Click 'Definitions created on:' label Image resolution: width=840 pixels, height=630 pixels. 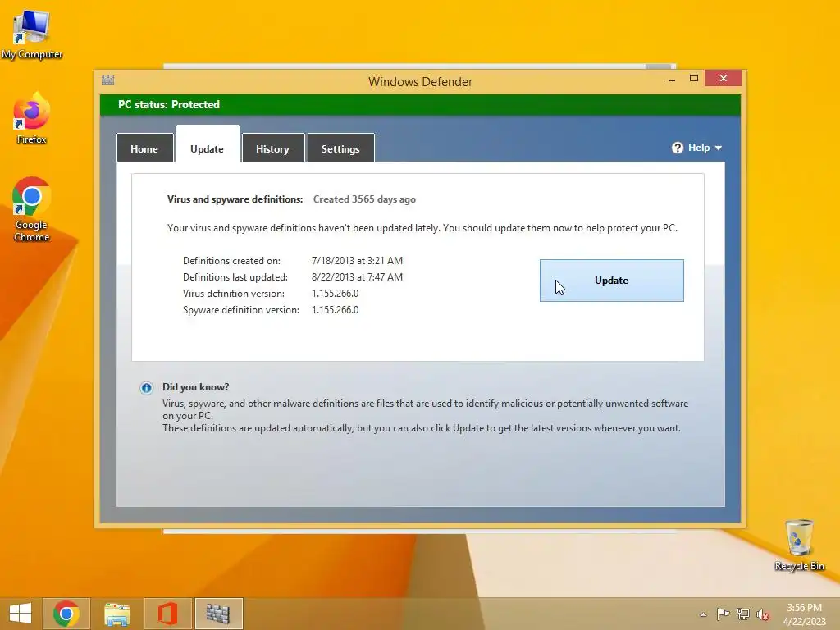pyautogui.click(x=231, y=261)
